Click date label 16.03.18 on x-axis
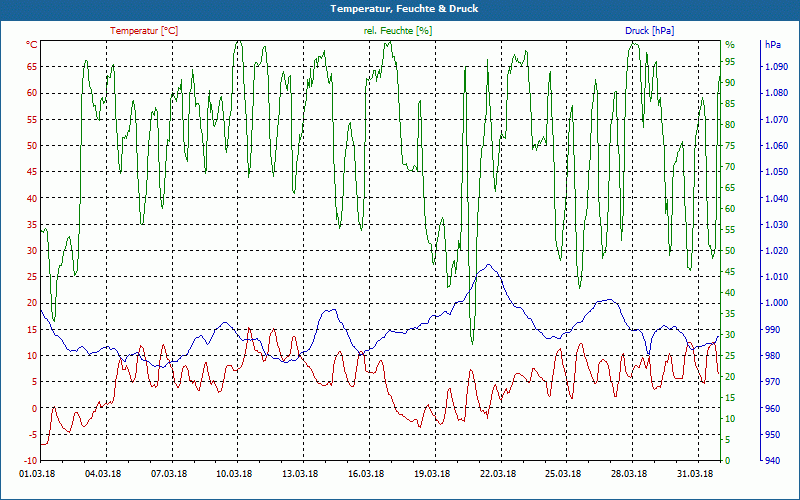 click(x=366, y=473)
